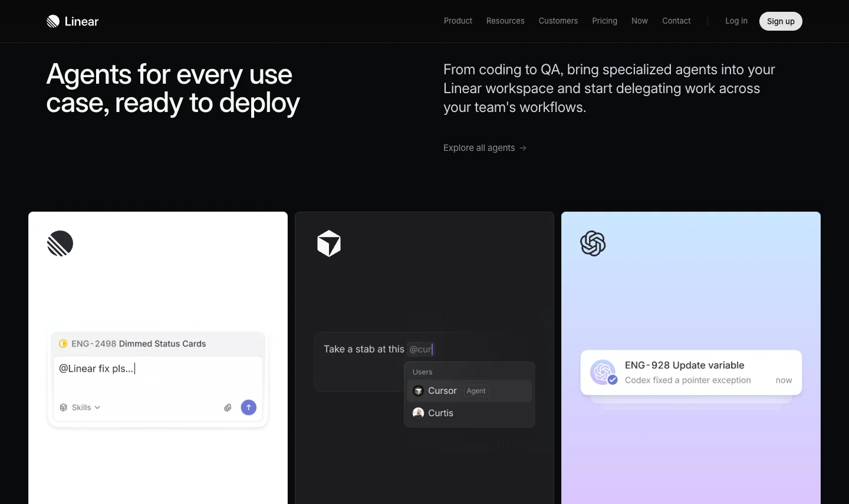Click the Sign up button
Image resolution: width=849 pixels, height=504 pixels.
(781, 21)
